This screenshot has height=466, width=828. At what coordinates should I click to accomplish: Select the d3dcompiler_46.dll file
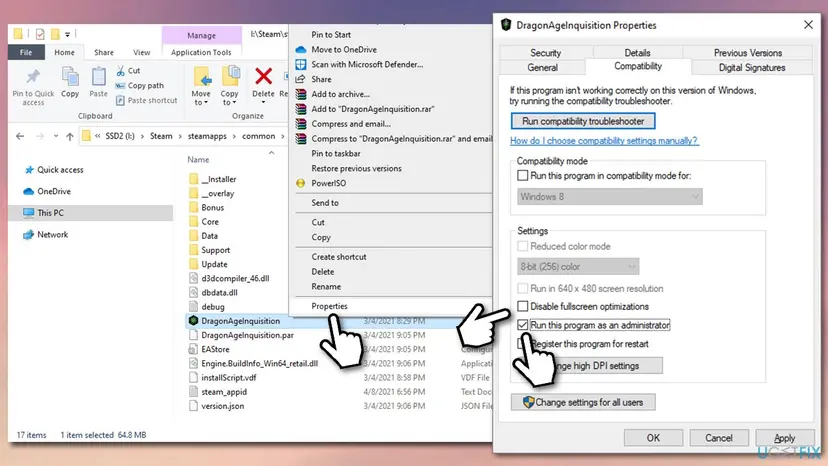click(229, 278)
